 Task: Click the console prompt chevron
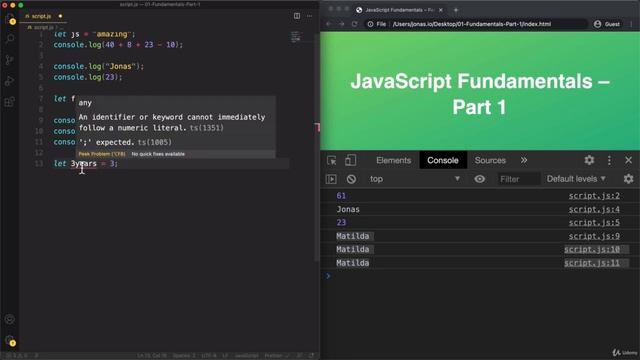point(328,276)
